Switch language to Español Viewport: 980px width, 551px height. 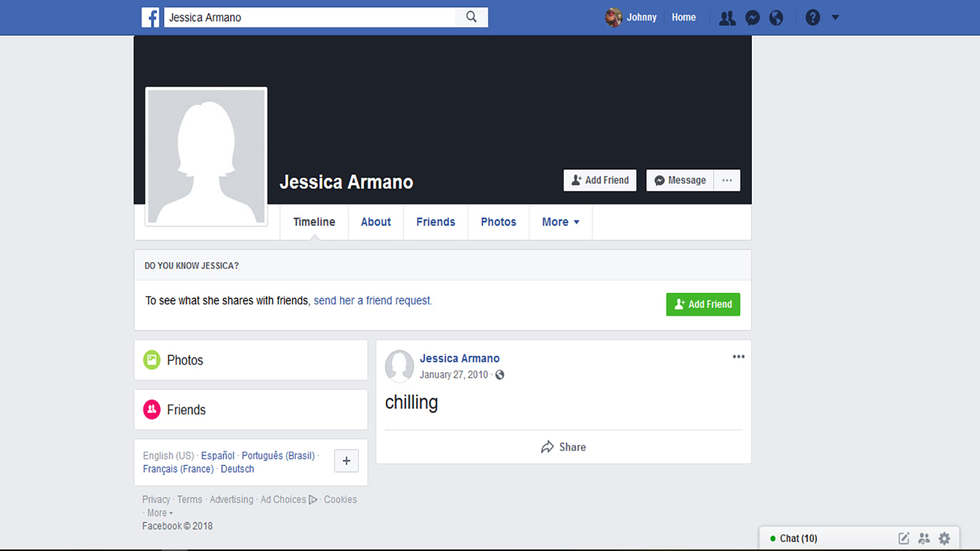[217, 456]
